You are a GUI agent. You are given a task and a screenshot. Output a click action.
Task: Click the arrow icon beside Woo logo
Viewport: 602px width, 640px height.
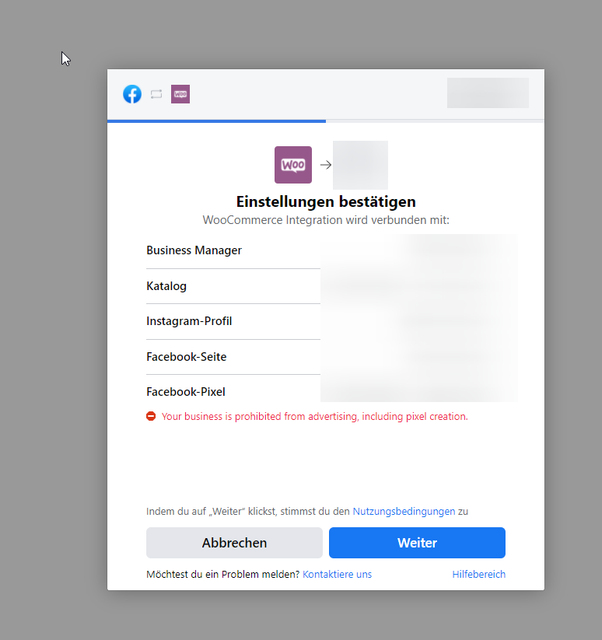(326, 165)
